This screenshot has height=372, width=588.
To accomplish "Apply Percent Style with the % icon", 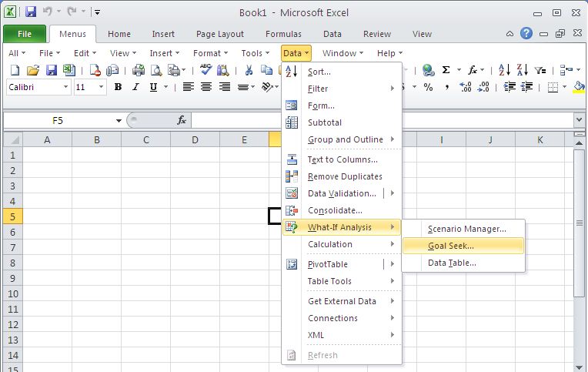I will pos(428,88).
